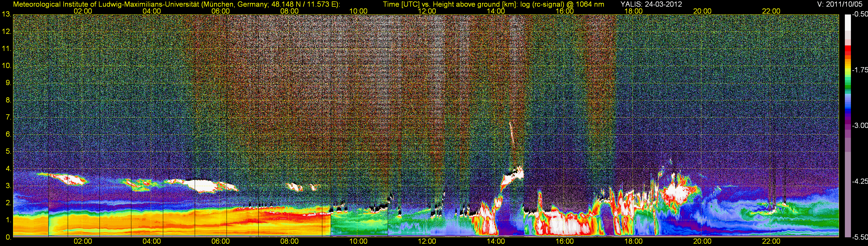
Task: Click the 0. height axis label
Action: click(x=8, y=237)
